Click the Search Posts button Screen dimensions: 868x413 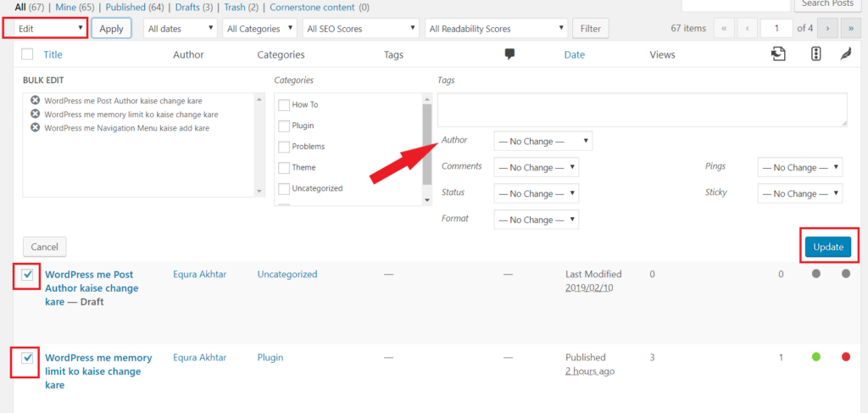(827, 4)
